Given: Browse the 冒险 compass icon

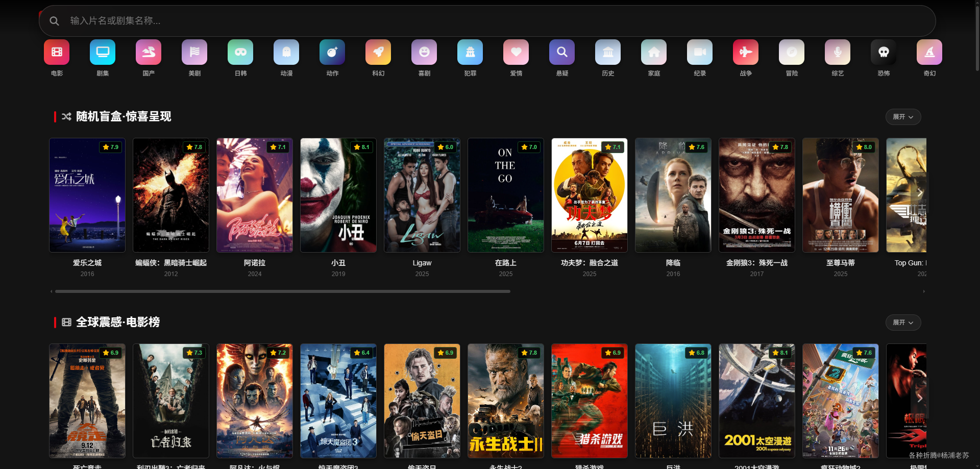Looking at the screenshot, I should click(792, 52).
